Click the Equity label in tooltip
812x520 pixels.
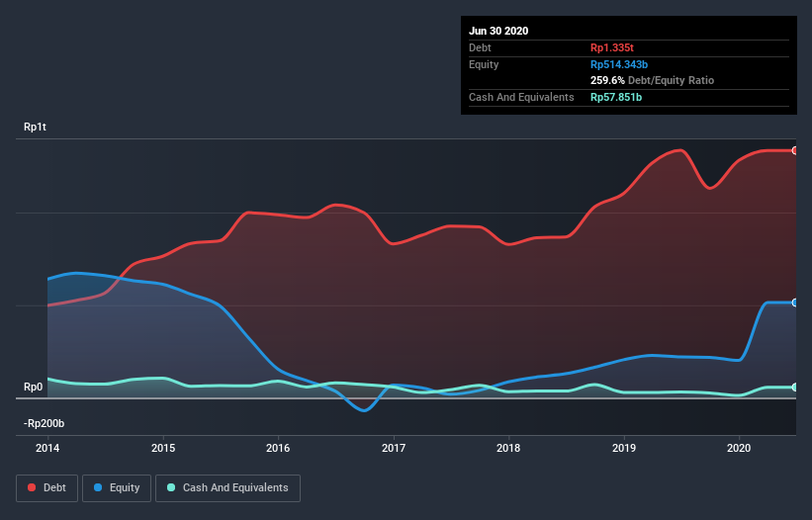pyautogui.click(x=484, y=64)
